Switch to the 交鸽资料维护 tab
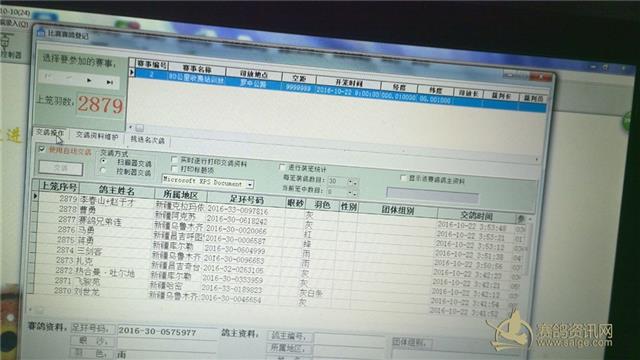The image size is (640, 360). point(97,136)
